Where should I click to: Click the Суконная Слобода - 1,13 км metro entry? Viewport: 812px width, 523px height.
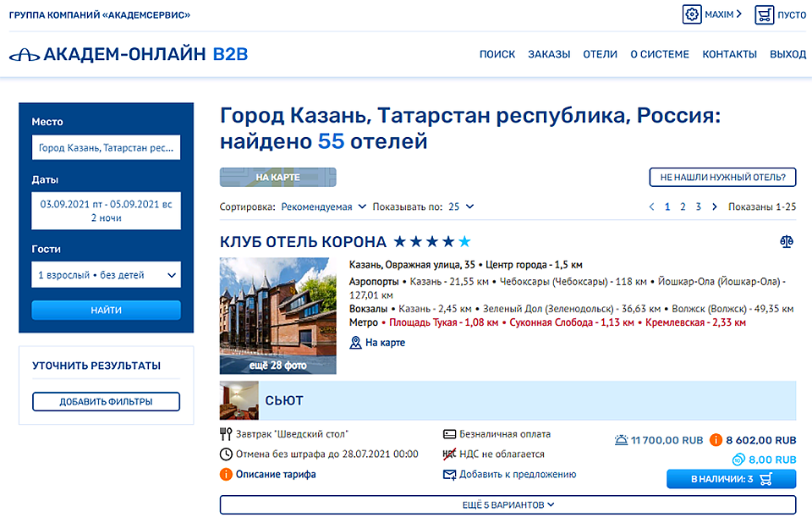pos(572,322)
